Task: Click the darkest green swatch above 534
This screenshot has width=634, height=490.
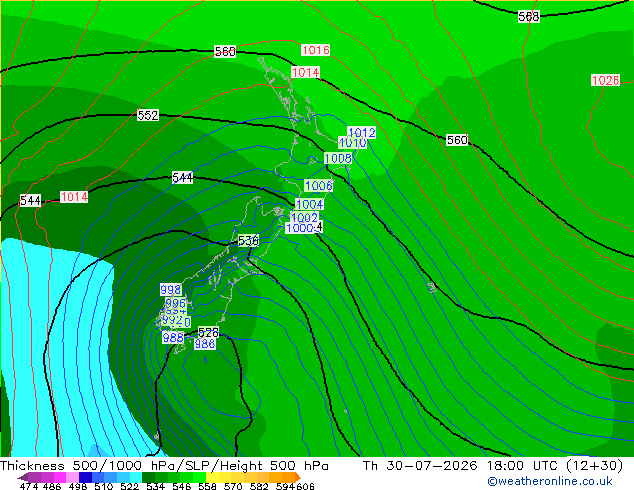Action: (x=149, y=477)
